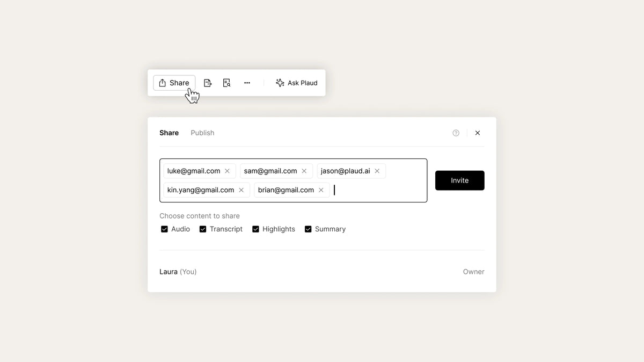The height and width of the screenshot is (362, 644).
Task: Open the three-dot more options menu
Action: 247,83
